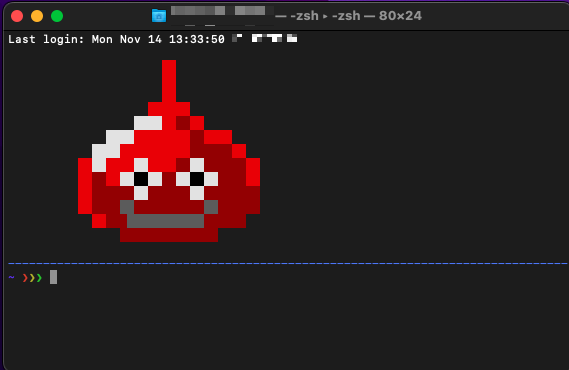Click the slime's gray smiling mouth
Image resolution: width=569 pixels, height=370 pixels.
(x=169, y=214)
